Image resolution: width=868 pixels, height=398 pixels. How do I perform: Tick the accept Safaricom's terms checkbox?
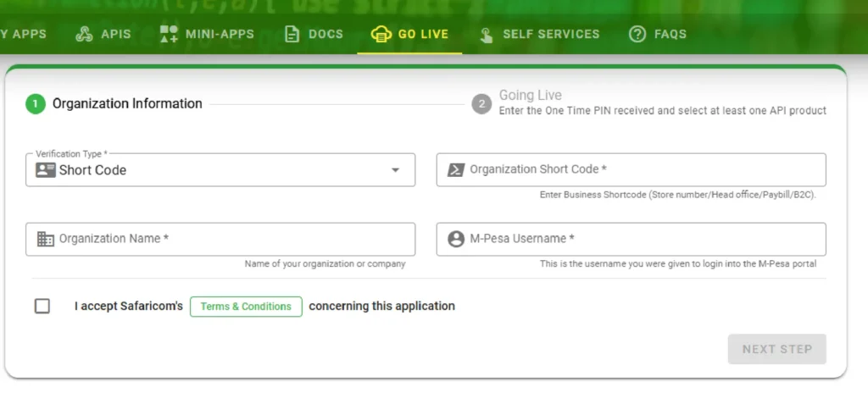point(42,307)
